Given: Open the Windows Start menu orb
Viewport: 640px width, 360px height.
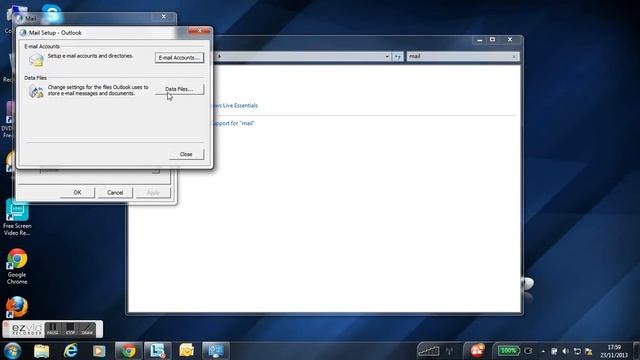Looking at the screenshot, I should pyautogui.click(x=12, y=351).
